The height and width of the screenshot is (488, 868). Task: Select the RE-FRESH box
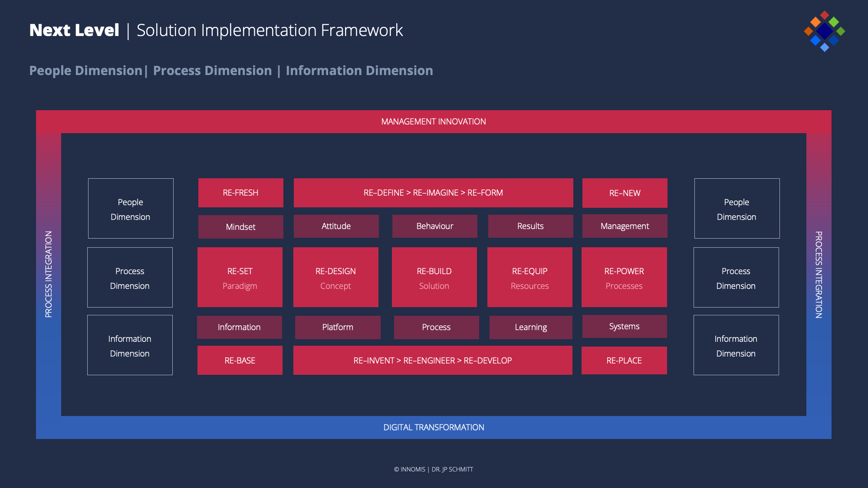click(x=240, y=193)
